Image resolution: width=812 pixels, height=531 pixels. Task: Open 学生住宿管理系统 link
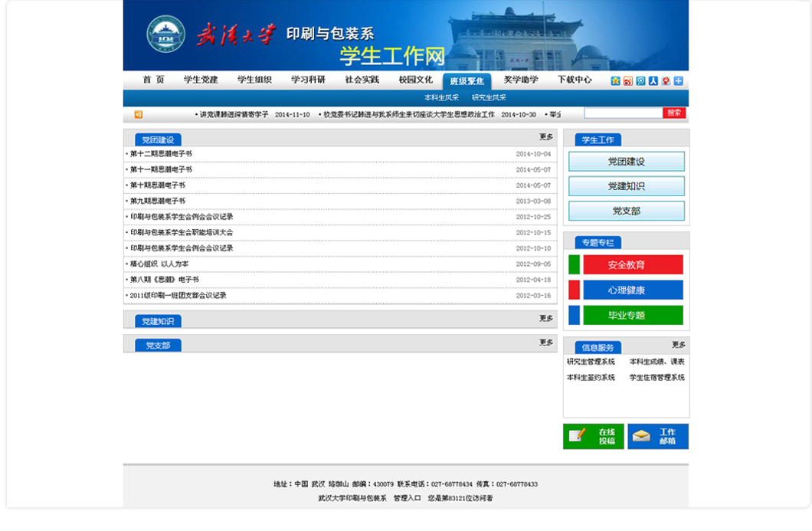point(656,377)
